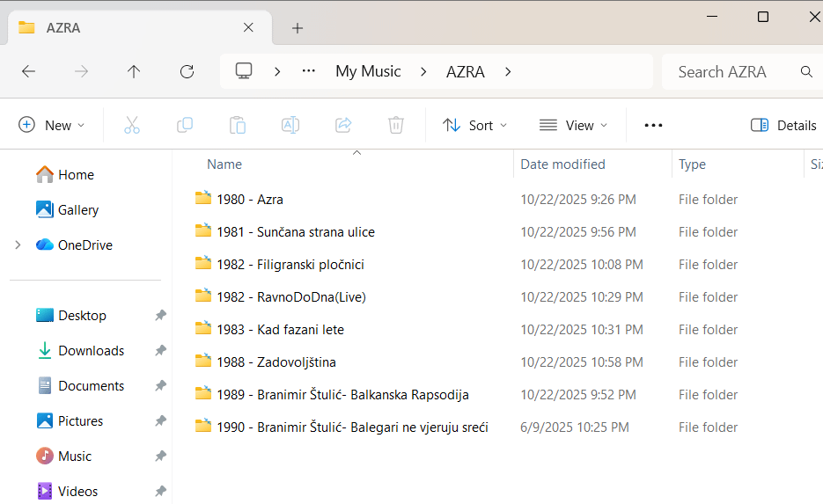823x504 pixels.
Task: Click the Paste clipboard icon
Action: pyautogui.click(x=238, y=126)
